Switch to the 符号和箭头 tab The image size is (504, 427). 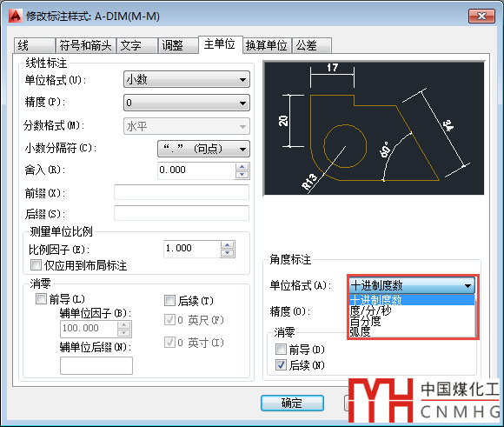coord(85,45)
